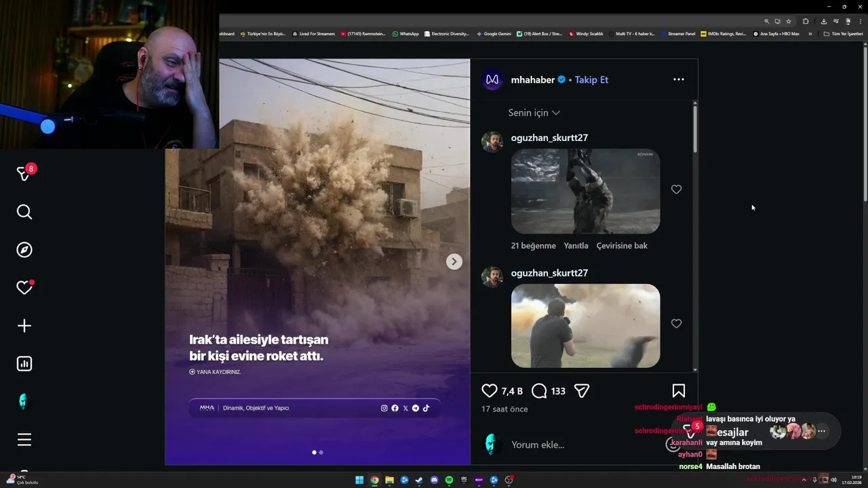Click the create plus icon in sidebar
Viewport: 868px width, 488px height.
tap(24, 326)
